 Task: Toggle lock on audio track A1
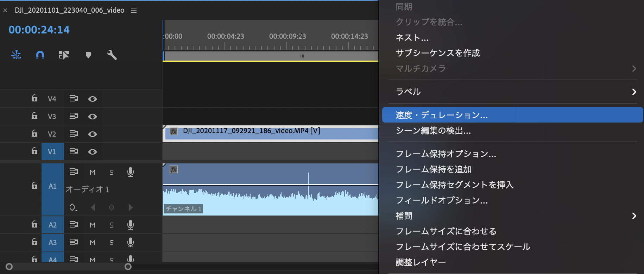[x=34, y=186]
